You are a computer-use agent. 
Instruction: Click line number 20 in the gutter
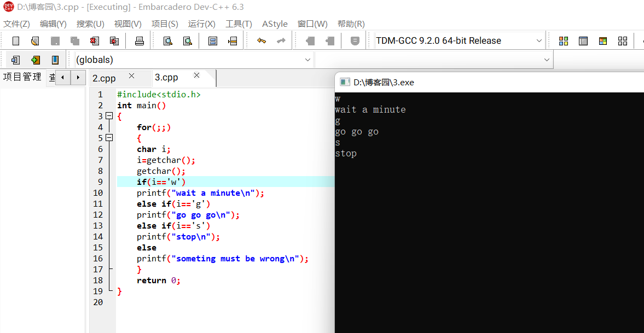[x=98, y=302]
